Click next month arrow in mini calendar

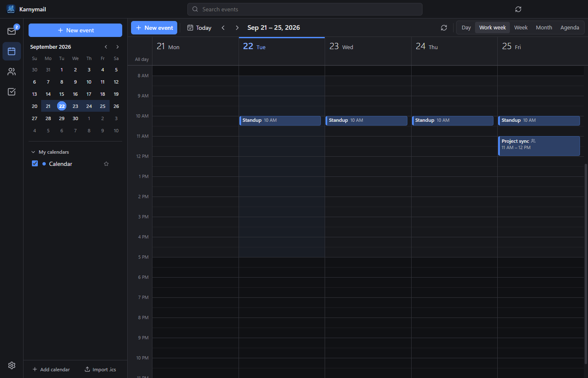point(118,47)
